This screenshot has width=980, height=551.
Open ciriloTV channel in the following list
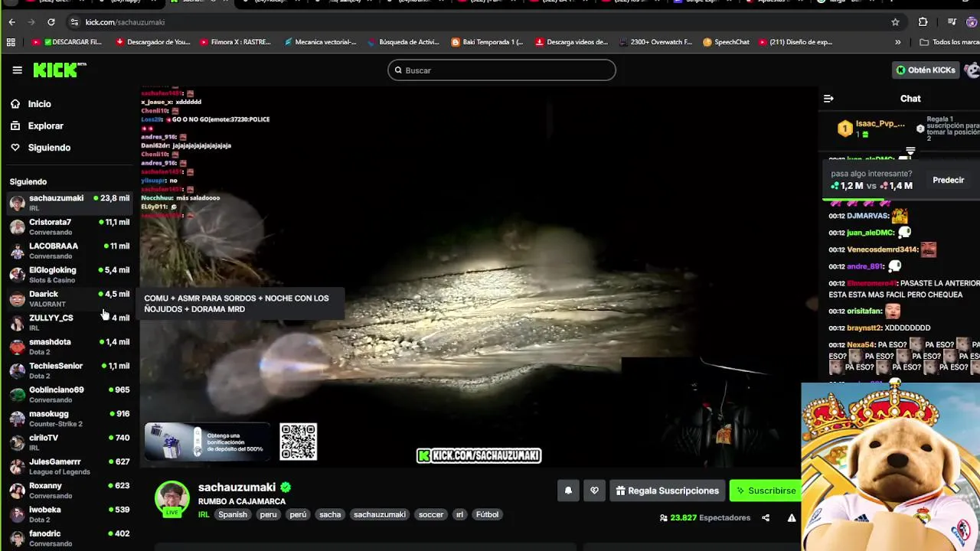(70, 442)
